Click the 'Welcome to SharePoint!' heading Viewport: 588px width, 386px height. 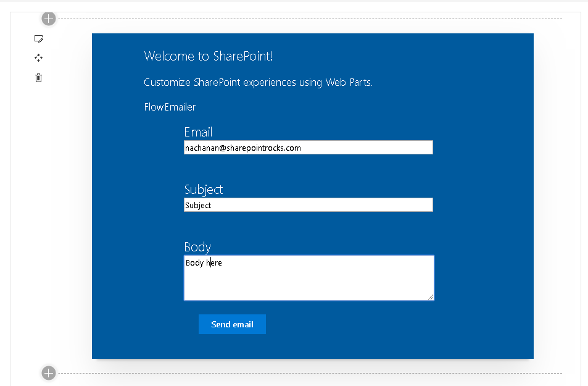coord(208,56)
